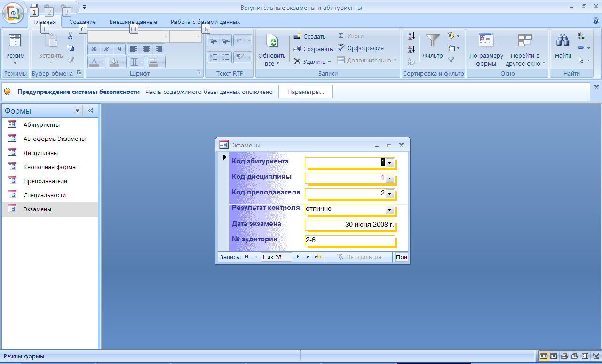The height and width of the screenshot is (364, 602).
Task: Run Орфография spell check
Action: pos(361,48)
